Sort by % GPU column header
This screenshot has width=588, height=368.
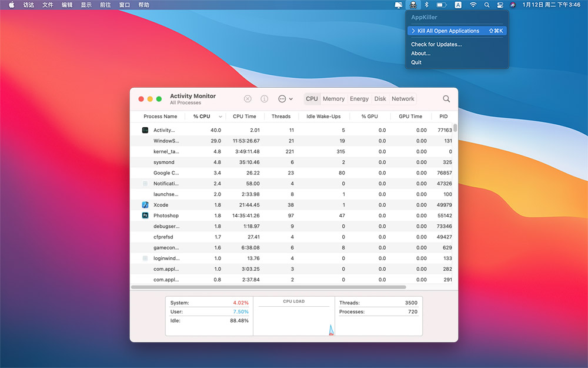370,117
